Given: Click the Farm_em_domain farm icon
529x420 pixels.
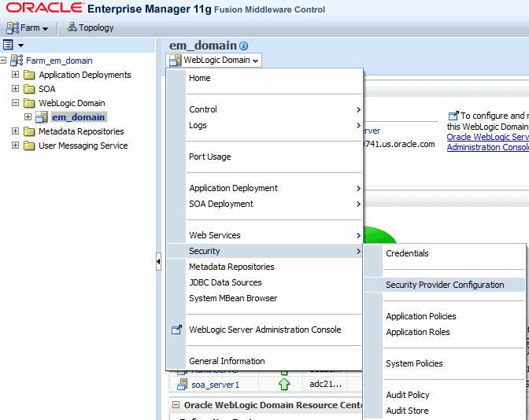Looking at the screenshot, I should click(17, 61).
